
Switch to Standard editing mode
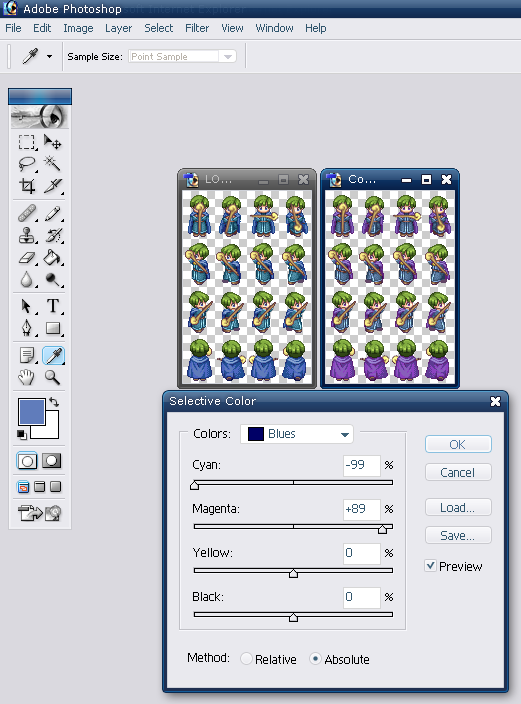click(27, 461)
